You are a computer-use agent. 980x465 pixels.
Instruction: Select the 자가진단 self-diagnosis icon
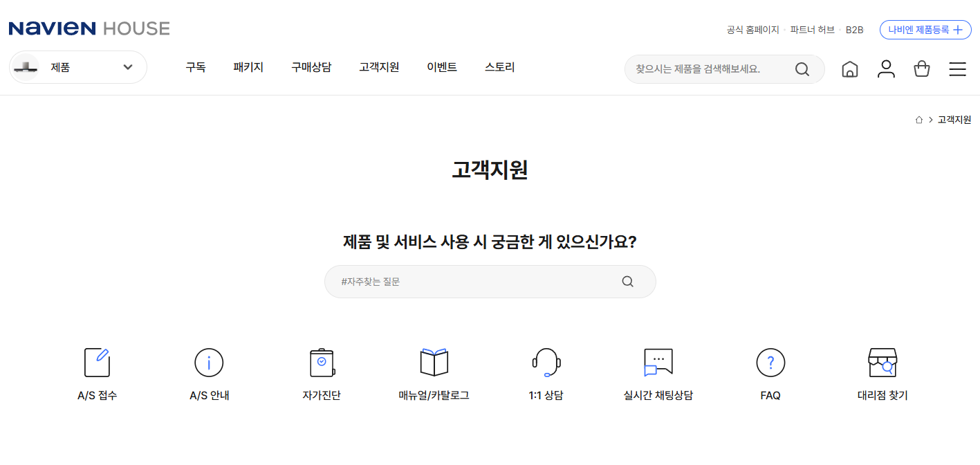click(321, 362)
